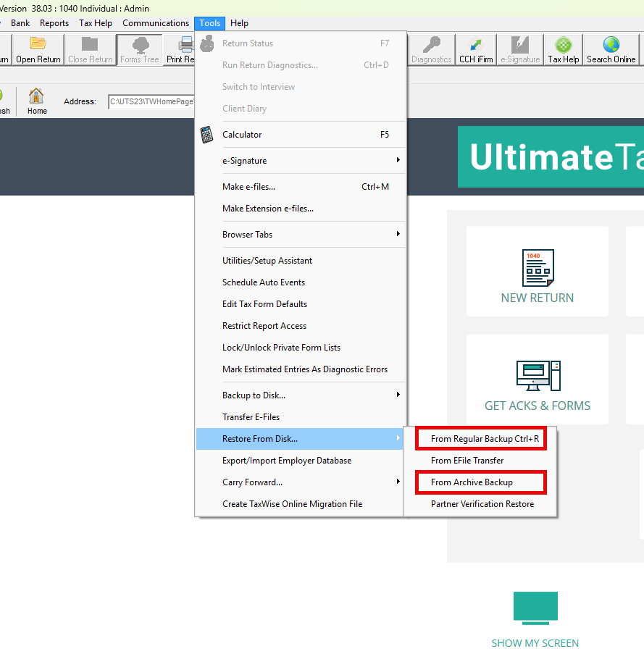This screenshot has width=644, height=654.
Task: Choose Transfer E-Files menu entry
Action: pyautogui.click(x=301, y=417)
